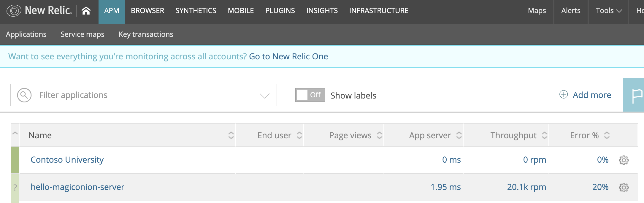Open the PLUGINS tab

(280, 11)
